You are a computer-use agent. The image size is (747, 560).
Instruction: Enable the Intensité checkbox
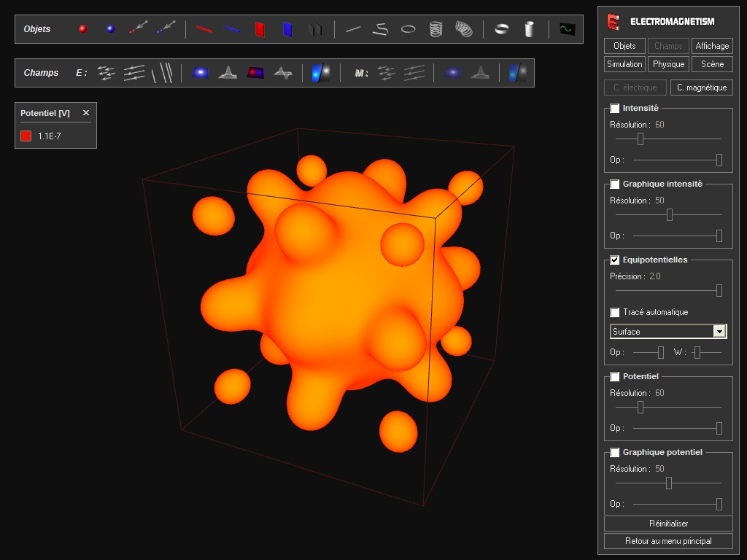coord(615,109)
